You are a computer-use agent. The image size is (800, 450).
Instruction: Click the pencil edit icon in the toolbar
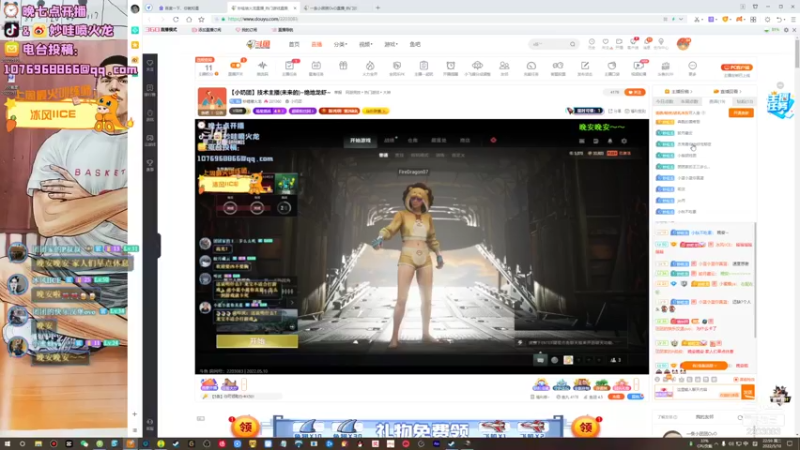coord(585,65)
